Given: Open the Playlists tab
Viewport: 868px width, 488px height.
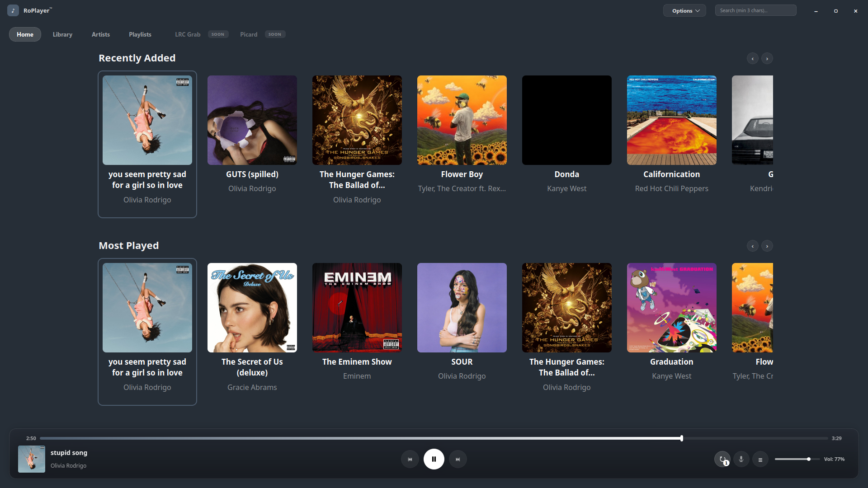Looking at the screenshot, I should tap(140, 34).
